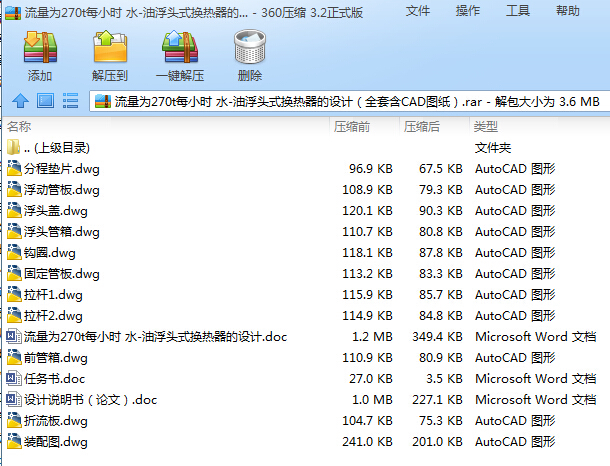Open the 操作 menu
This screenshot has width=610, height=466.
point(468,11)
